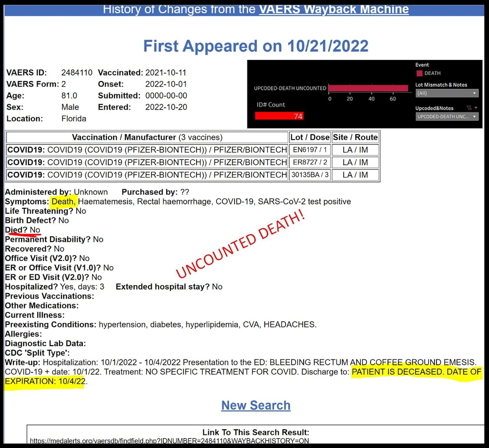Image resolution: width=489 pixels, height=448 pixels.
Task: Click the Other Medications label
Action: [42, 306]
